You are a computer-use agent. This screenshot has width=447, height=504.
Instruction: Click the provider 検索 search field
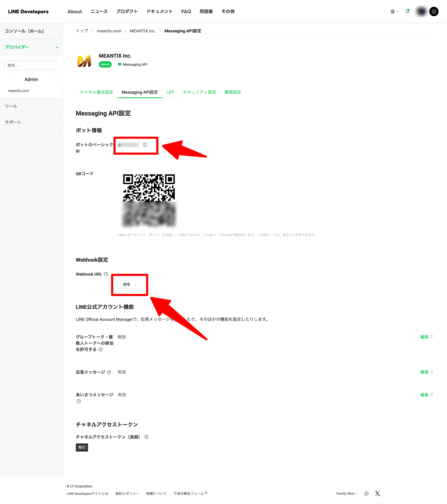(x=31, y=65)
